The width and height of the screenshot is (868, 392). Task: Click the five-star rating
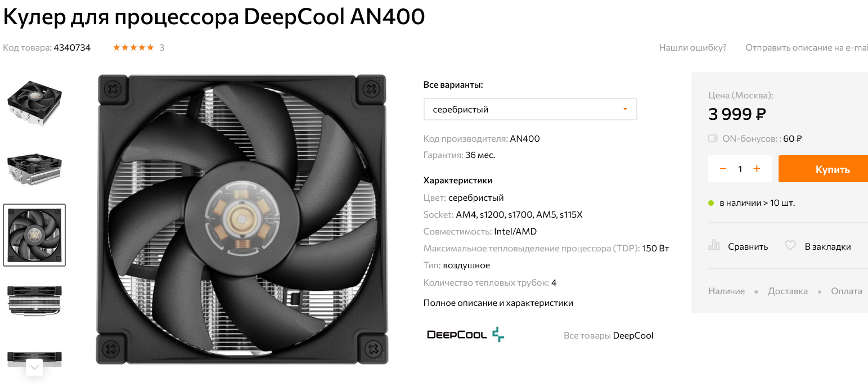[x=133, y=47]
